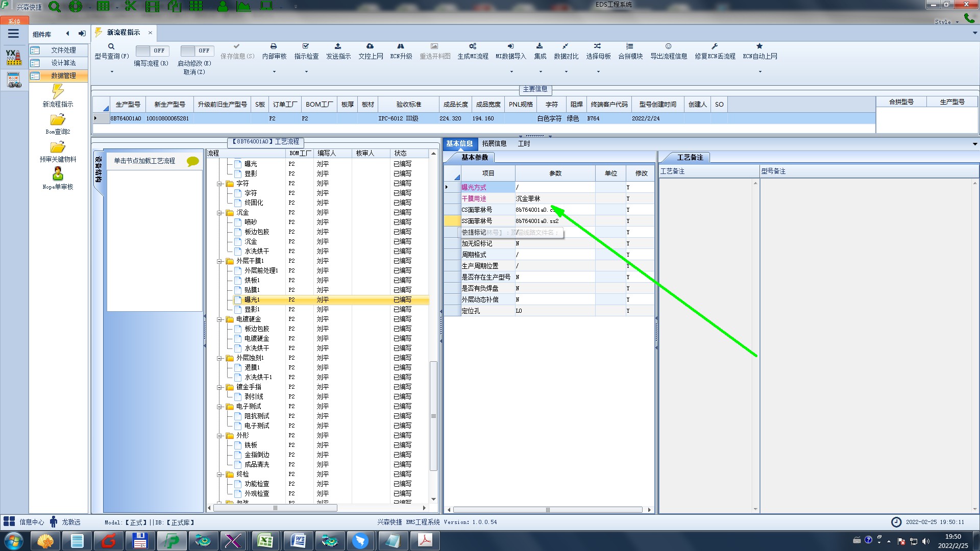Click the 集成 download icon
Image resolution: width=980 pixels, height=551 pixels.
tap(540, 46)
